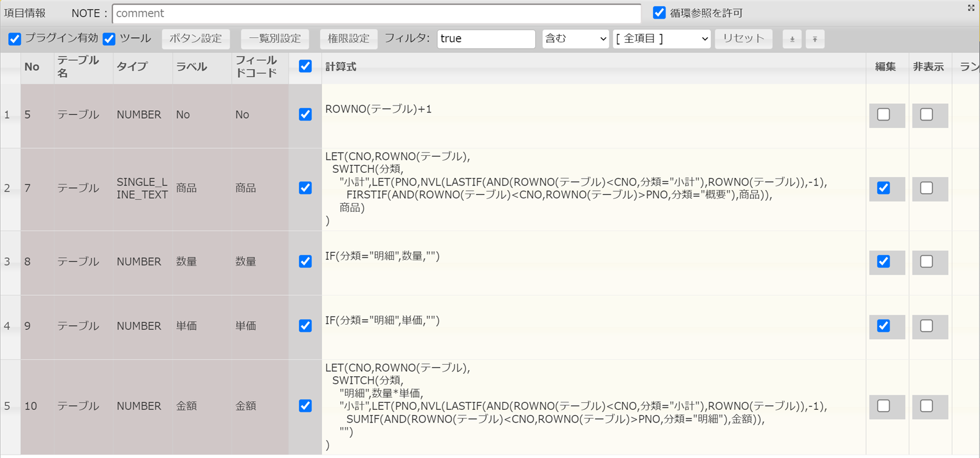
Task: Click the 金額 row's SUMIF formula cell
Action: pyautogui.click(x=594, y=407)
